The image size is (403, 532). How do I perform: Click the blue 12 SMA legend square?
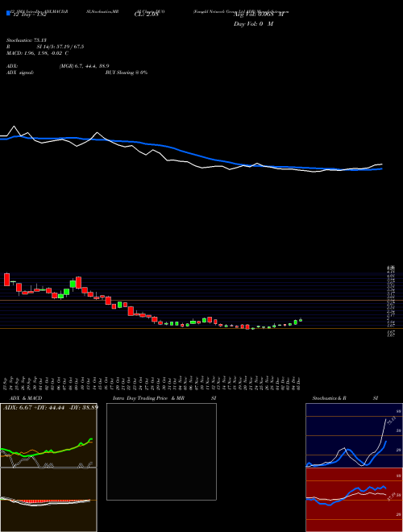tap(8, 14)
